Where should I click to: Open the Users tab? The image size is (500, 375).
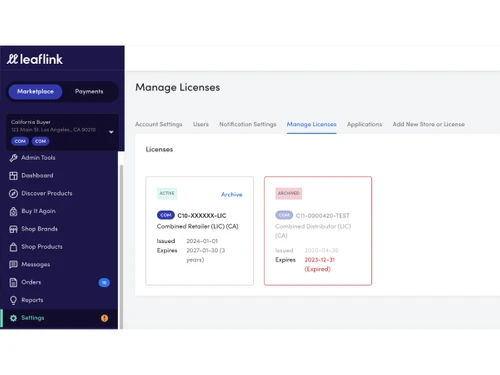click(201, 124)
